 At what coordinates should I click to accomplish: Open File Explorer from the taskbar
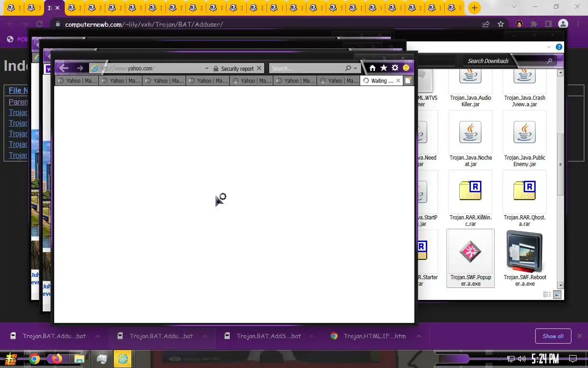click(79, 359)
